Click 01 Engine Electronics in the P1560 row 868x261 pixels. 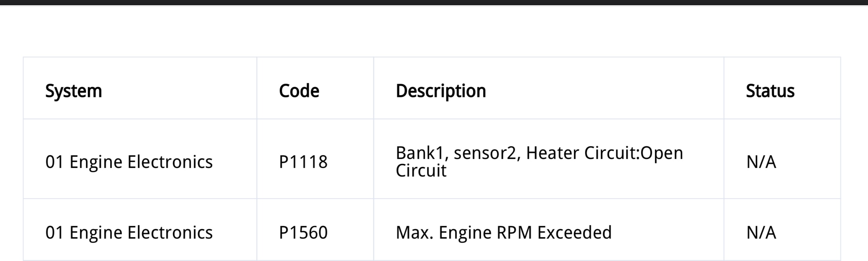129,233
